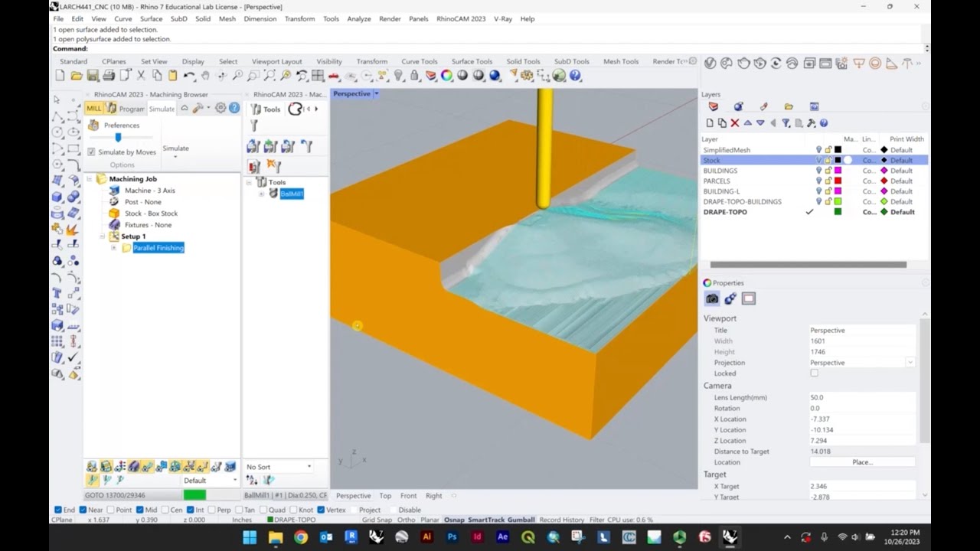Click the Preferences icon in Simulate tab

tap(93, 125)
